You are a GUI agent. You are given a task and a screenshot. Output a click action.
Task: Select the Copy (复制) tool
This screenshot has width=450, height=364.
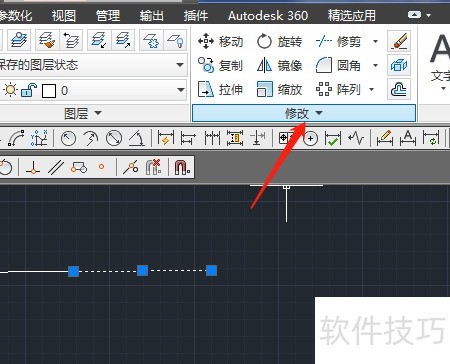220,65
